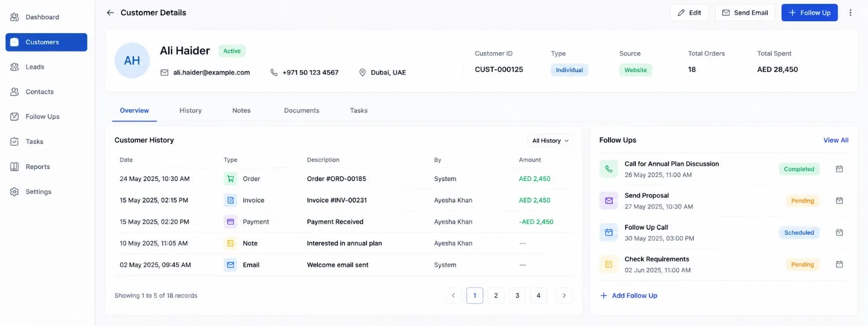The height and width of the screenshot is (326, 868).
Task: Switch to the Documents tab
Action: click(302, 110)
